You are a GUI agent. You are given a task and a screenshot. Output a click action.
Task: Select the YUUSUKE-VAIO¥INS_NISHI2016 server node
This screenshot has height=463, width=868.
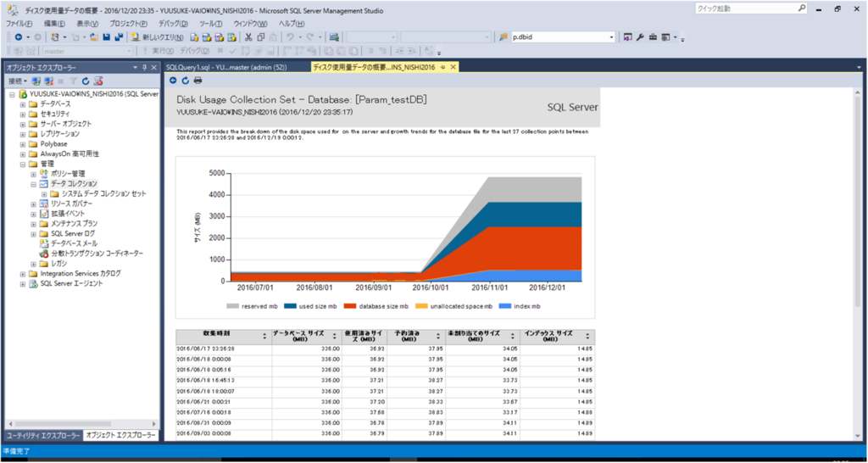[x=95, y=94]
